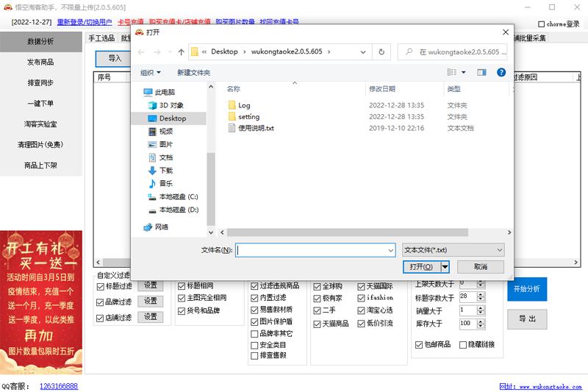Open 发布商品 in the left menu

[40, 63]
